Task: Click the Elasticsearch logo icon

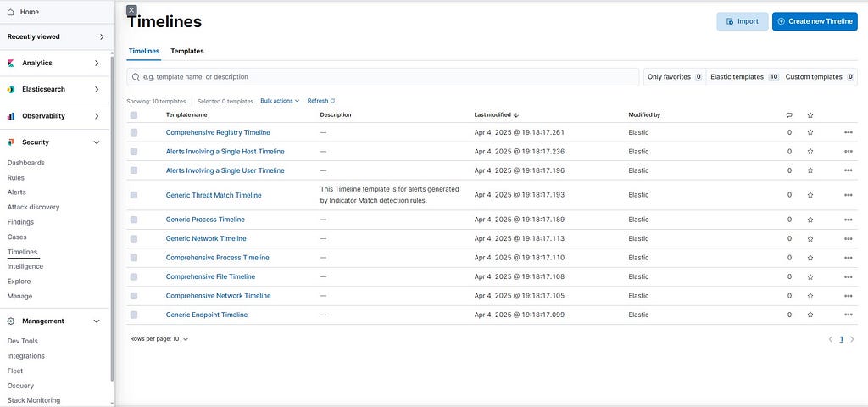Action: 11,90
